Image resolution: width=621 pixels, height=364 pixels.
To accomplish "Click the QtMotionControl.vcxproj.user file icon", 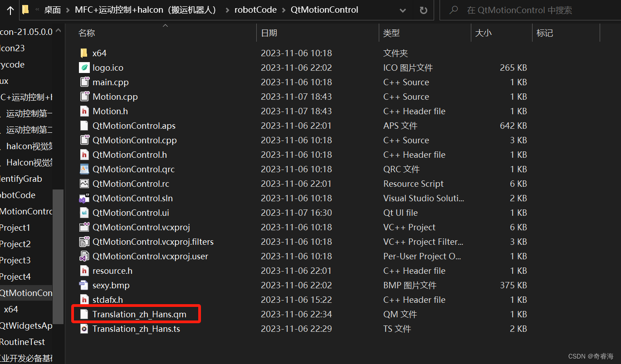I will [84, 256].
